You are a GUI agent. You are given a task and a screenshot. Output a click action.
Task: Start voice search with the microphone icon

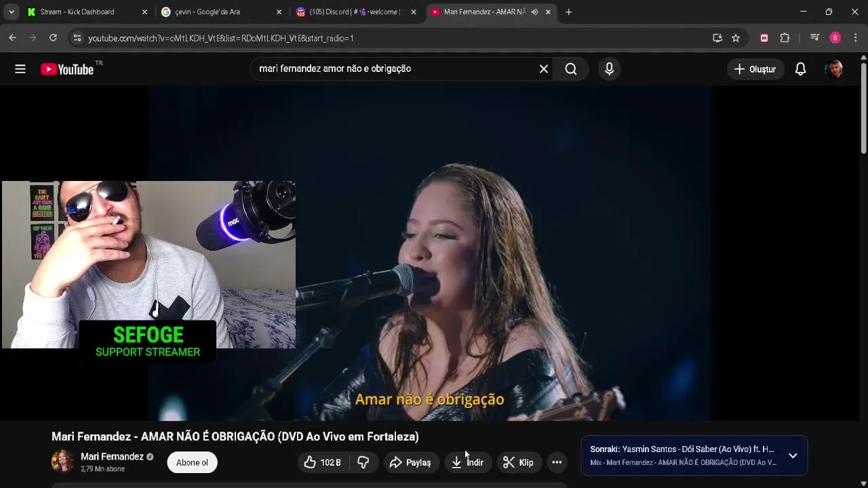tap(609, 68)
